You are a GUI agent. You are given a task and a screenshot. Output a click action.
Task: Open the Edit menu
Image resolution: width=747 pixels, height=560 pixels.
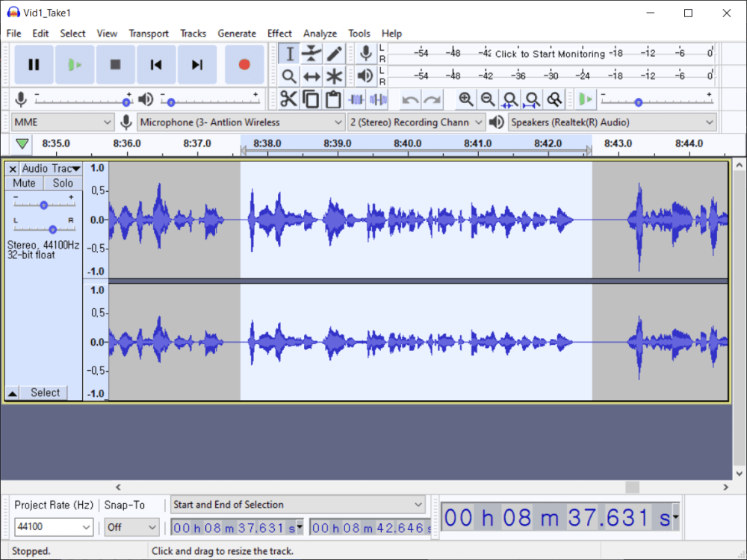click(40, 34)
